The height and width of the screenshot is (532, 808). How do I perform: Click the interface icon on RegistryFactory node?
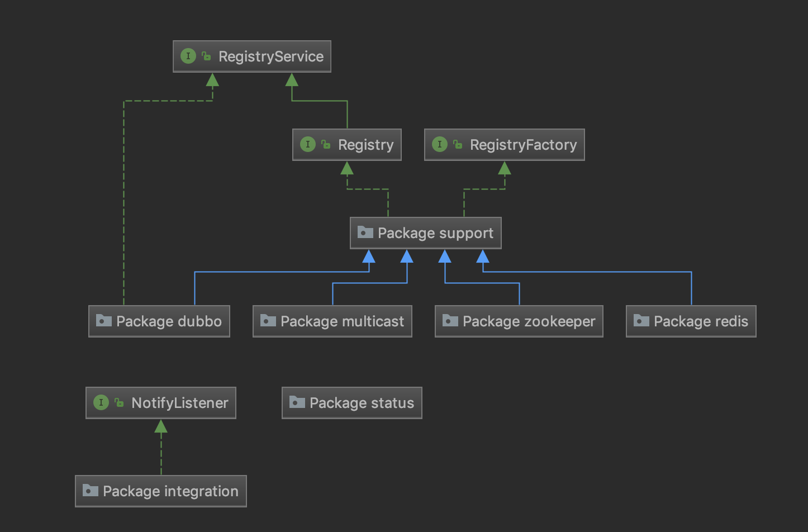[440, 144]
